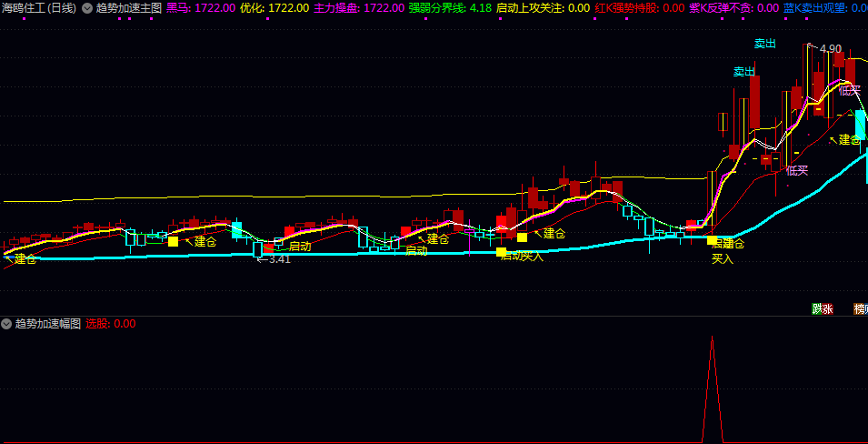Image resolution: width=868 pixels, height=444 pixels.
Task: Click the 海鸥住工 (日线) stock title
Action: pos(39,8)
